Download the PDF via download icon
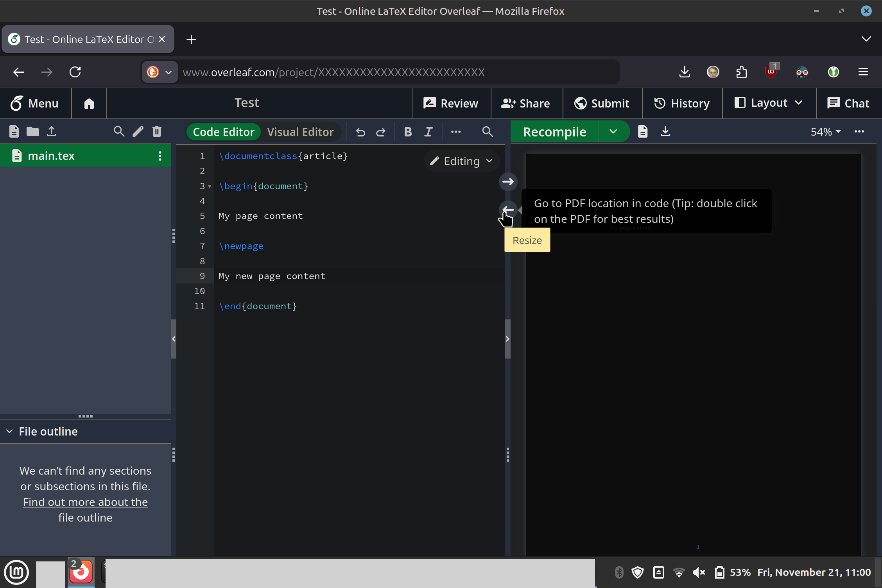Viewport: 882px width, 588px height. pyautogui.click(x=665, y=131)
